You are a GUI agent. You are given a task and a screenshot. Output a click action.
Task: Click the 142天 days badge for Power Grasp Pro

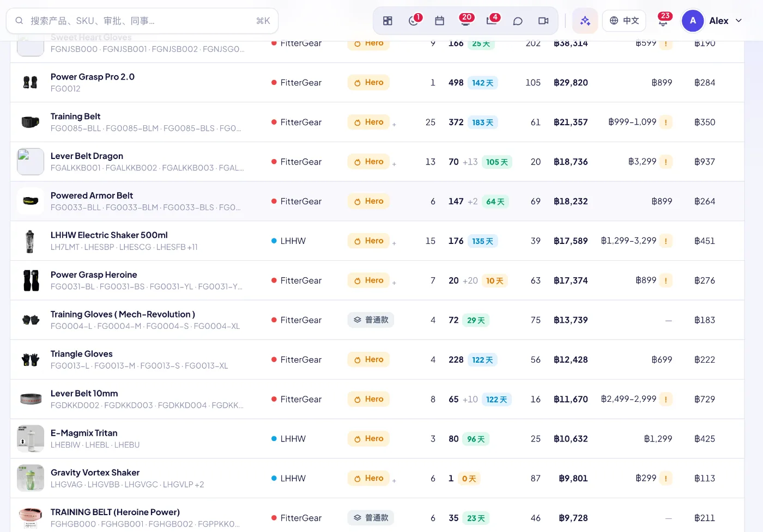click(483, 83)
